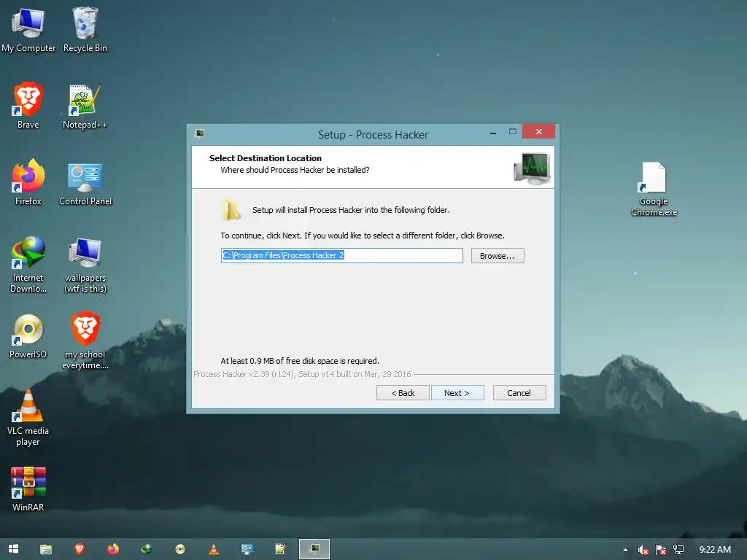The height and width of the screenshot is (560, 747).
Task: Open setup window system menu icon
Action: coord(200,134)
